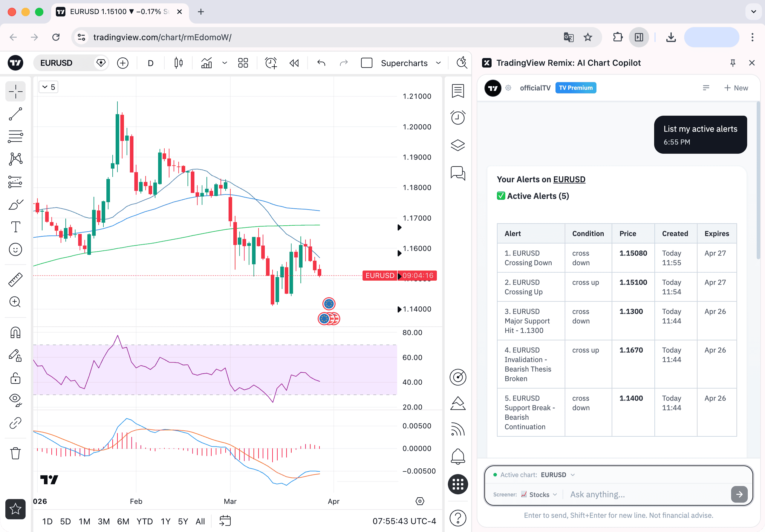
Task: Open the price scale settings gear
Action: [420, 501]
